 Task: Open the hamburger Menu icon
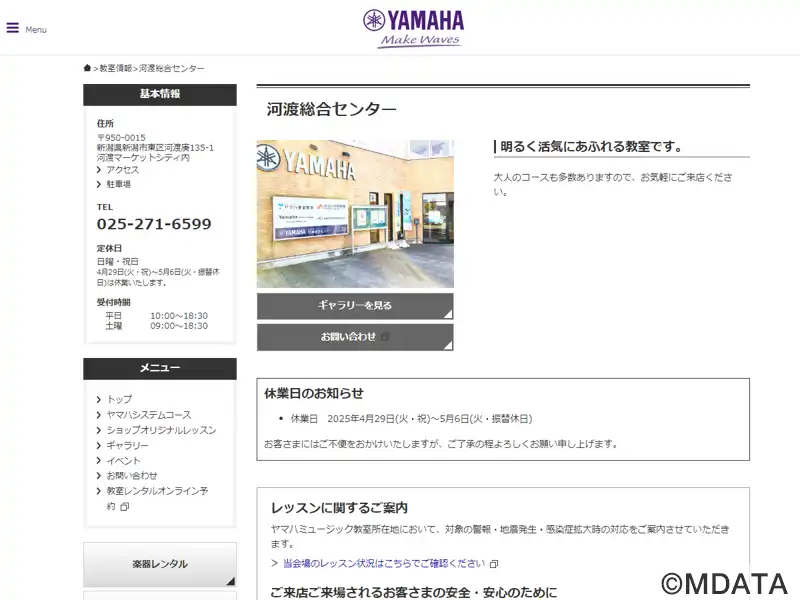(x=13, y=28)
